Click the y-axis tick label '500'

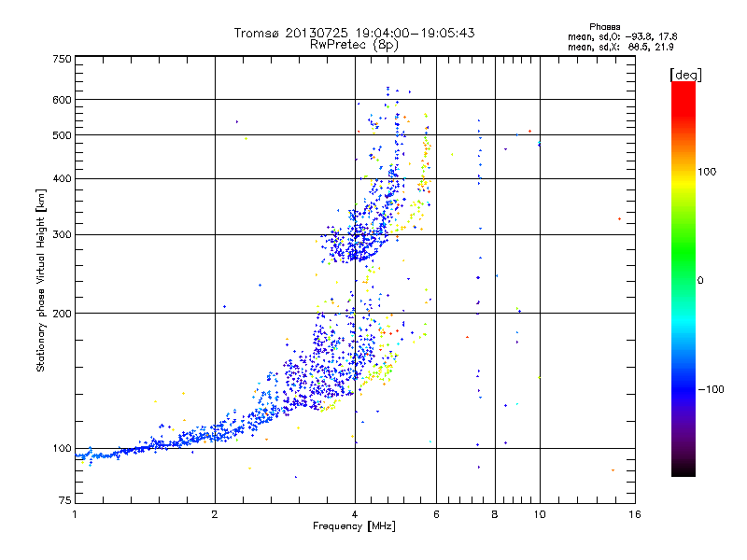click(x=62, y=135)
